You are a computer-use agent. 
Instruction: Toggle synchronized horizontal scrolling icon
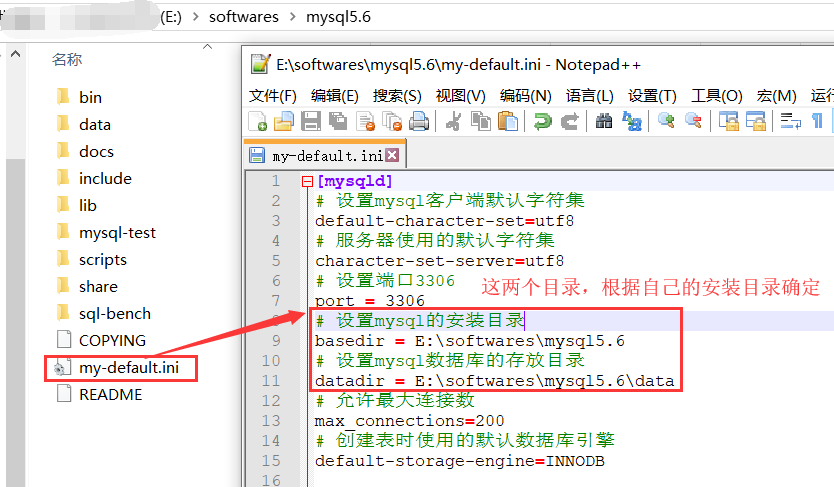tap(755, 121)
